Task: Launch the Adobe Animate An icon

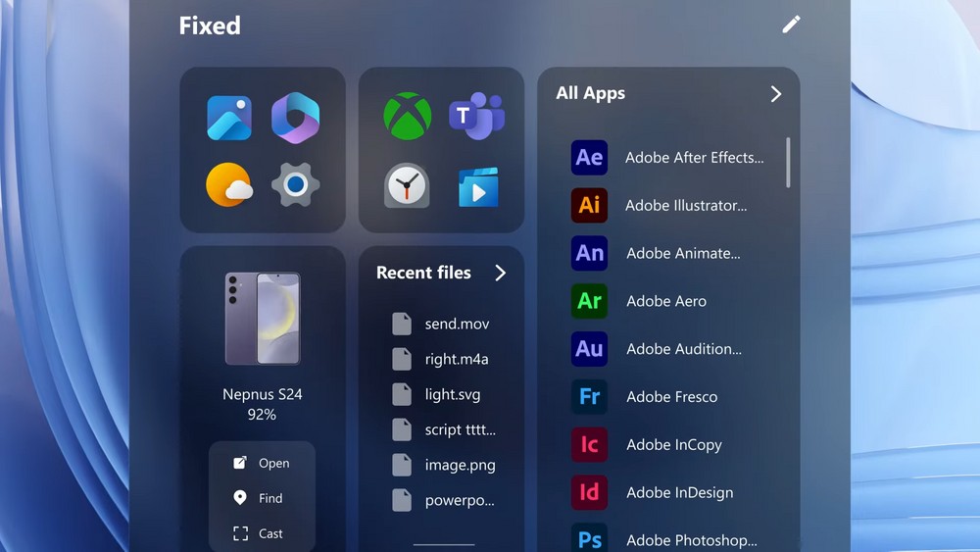Action: point(589,253)
